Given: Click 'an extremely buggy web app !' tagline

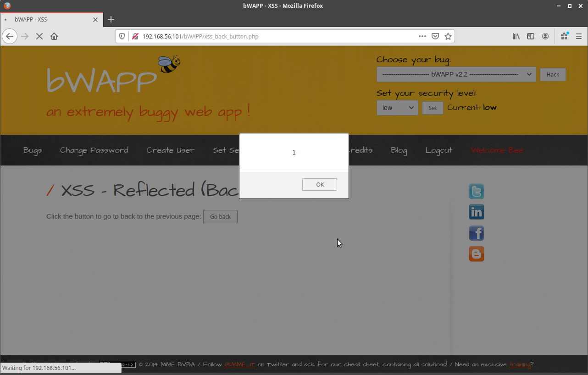Looking at the screenshot, I should [x=148, y=111].
